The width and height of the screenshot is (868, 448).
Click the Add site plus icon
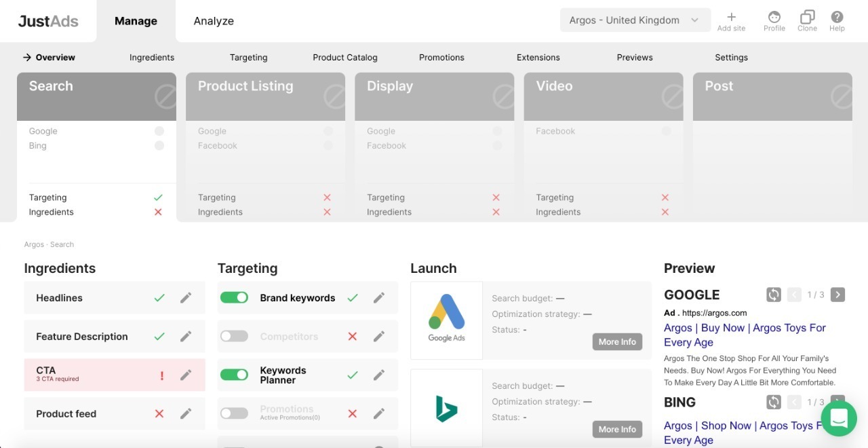pyautogui.click(x=731, y=17)
